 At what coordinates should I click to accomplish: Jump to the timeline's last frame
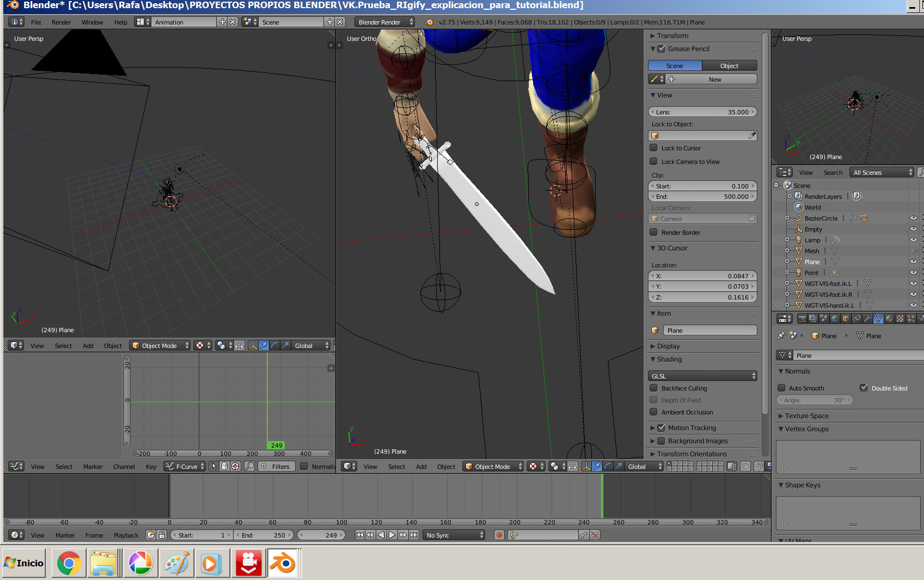tap(414, 535)
